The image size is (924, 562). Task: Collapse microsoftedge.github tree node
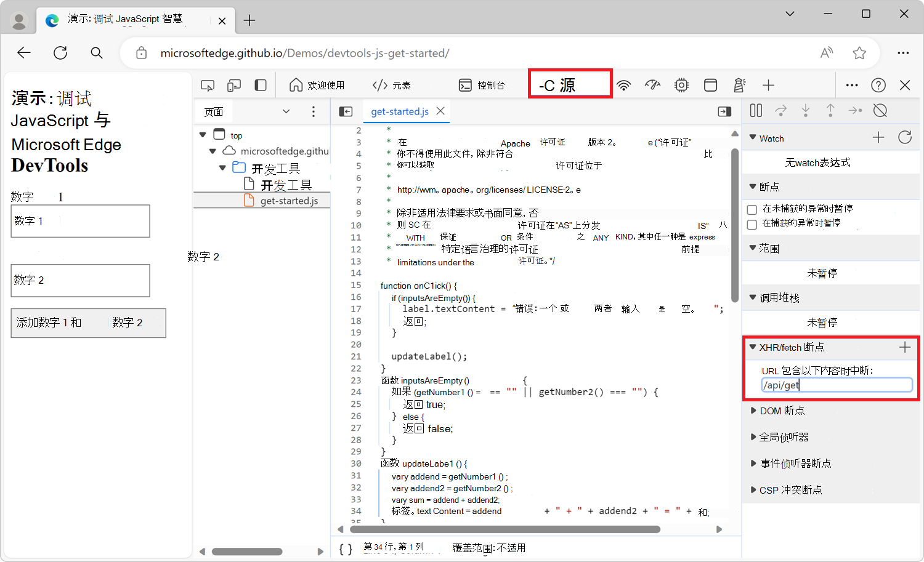point(213,151)
